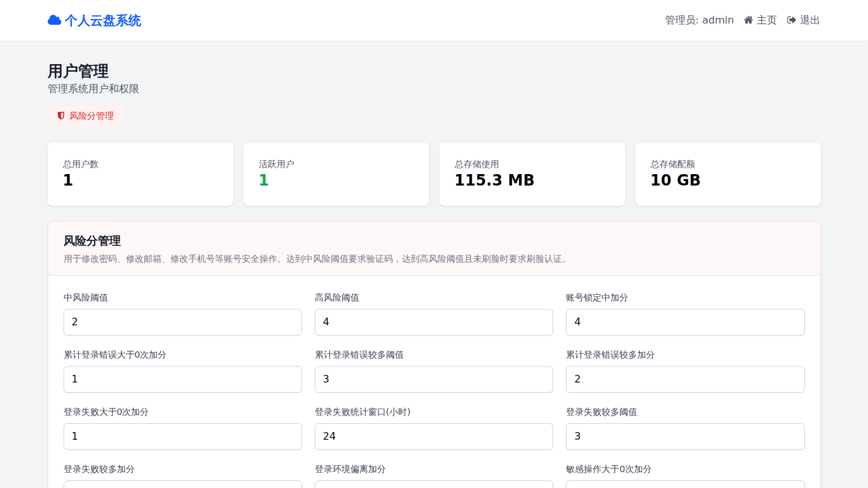The image size is (868, 488).
Task: Click into 登录失败较多阈值 field
Action: tap(685, 437)
